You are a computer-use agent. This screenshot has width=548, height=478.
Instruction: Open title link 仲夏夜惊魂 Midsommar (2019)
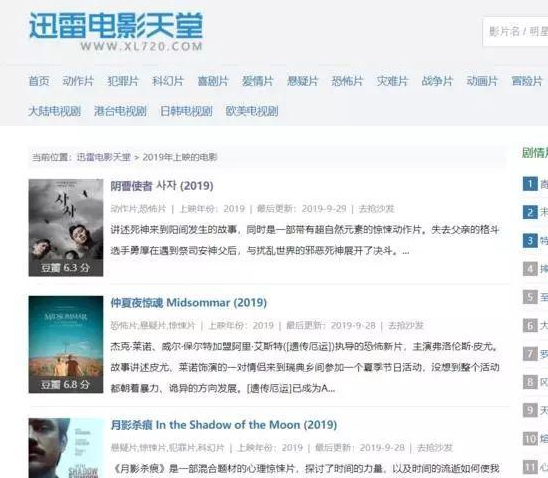pyautogui.click(x=189, y=303)
